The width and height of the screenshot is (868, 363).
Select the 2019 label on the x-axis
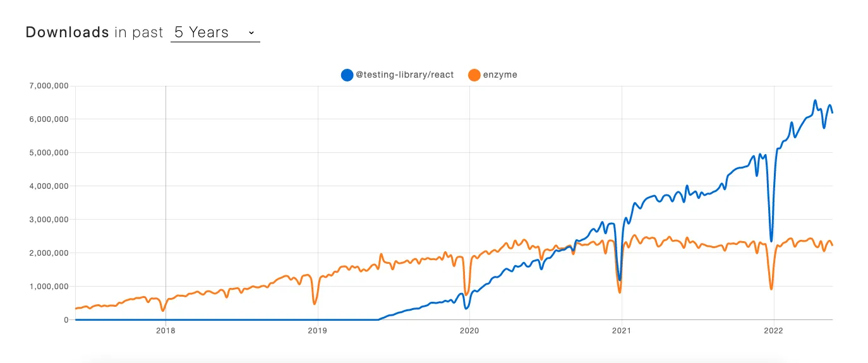(318, 330)
